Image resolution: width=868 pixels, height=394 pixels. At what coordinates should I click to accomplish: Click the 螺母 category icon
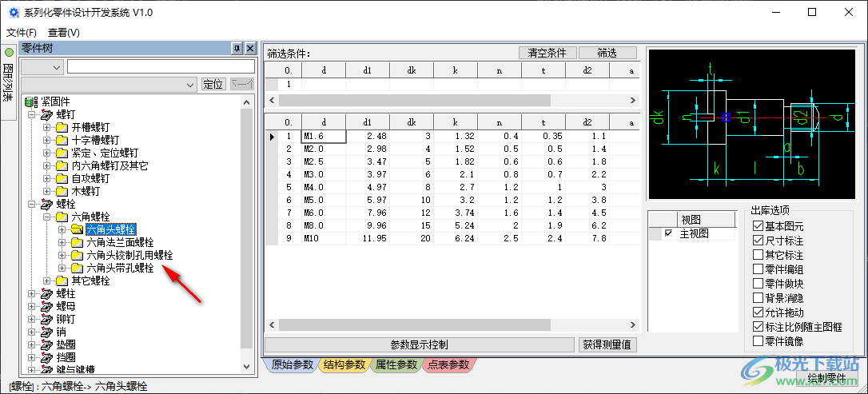click(x=46, y=306)
